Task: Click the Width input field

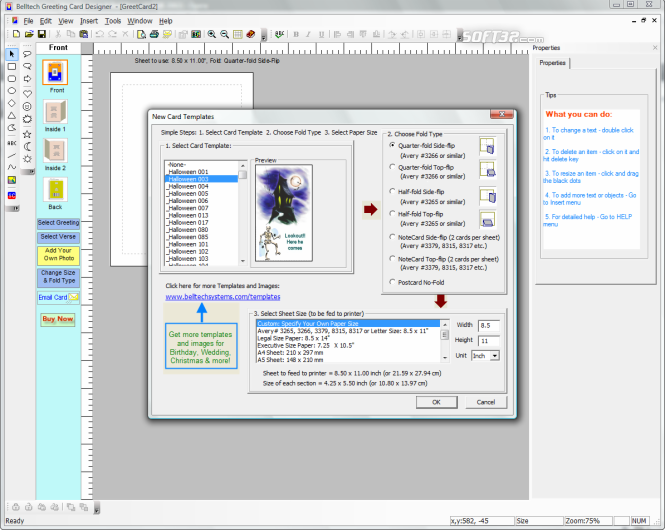Action: coord(489,325)
